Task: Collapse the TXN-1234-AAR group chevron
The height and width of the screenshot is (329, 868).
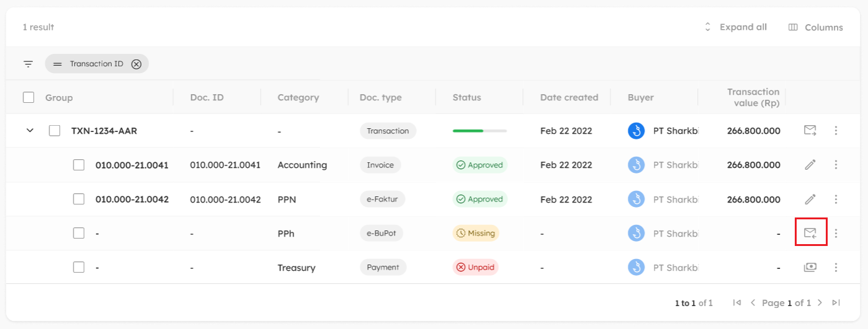Action: [x=30, y=131]
